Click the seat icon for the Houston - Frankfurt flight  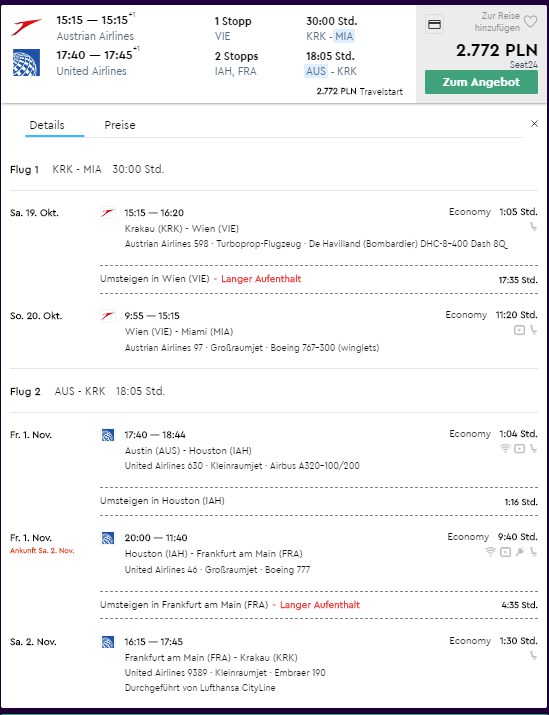click(533, 552)
